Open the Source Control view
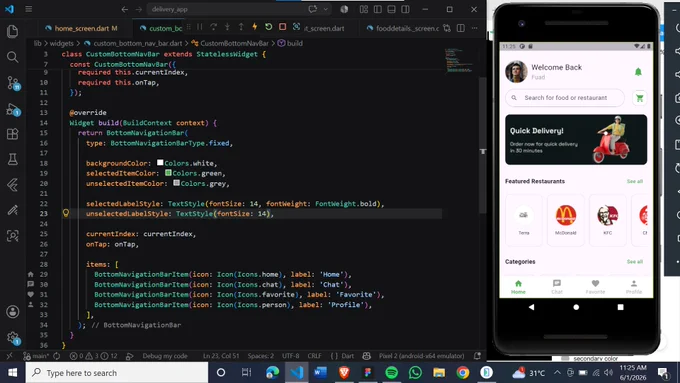The height and width of the screenshot is (383, 680). coord(13,82)
